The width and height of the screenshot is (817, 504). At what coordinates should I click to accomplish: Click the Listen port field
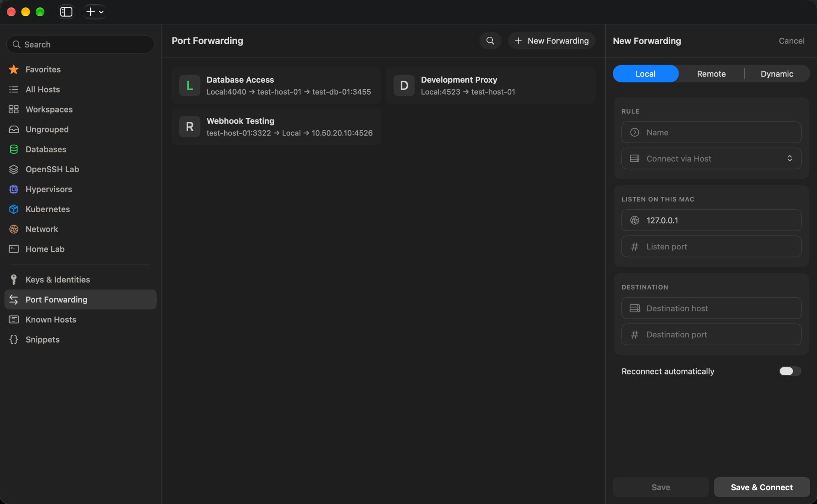711,246
